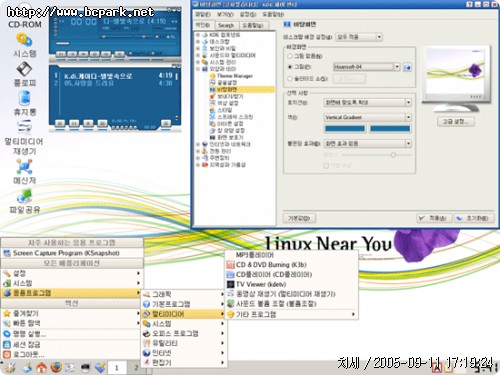Screen dimensions: 500x375
Task: Switch to the Search tab
Action: [226, 25]
